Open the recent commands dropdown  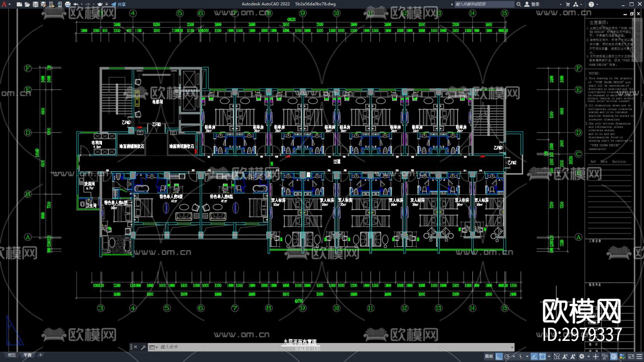click(x=153, y=347)
